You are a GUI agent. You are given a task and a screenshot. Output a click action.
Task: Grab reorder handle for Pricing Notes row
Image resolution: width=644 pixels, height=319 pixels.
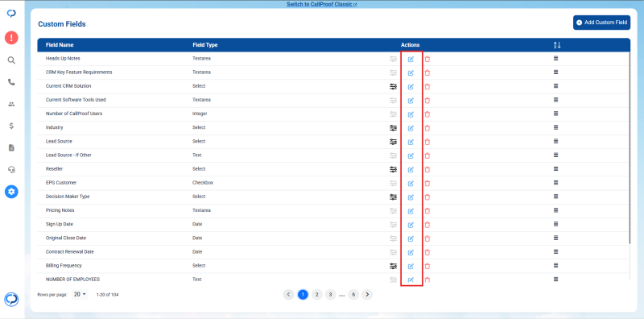click(555, 210)
